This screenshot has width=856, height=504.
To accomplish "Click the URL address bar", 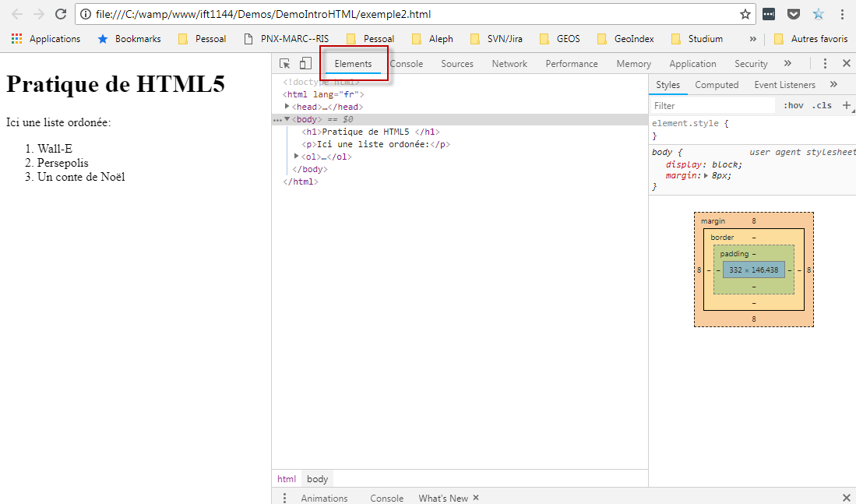I will [x=415, y=14].
